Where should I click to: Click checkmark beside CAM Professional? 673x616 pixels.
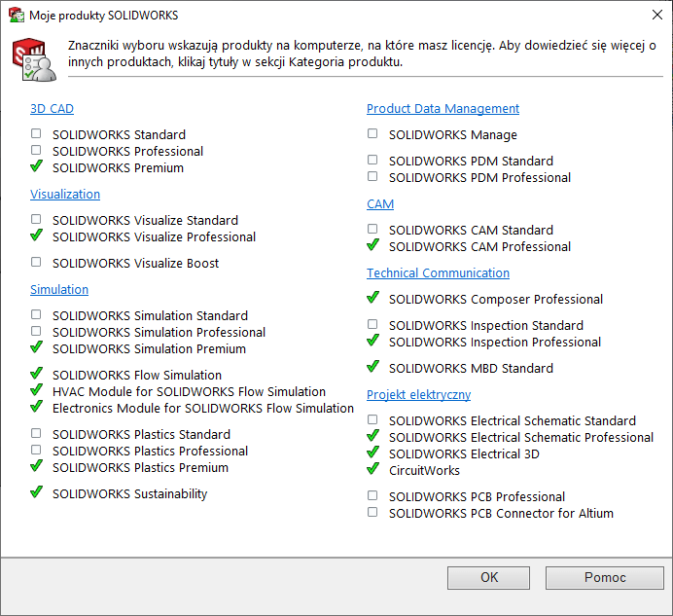coord(373,245)
